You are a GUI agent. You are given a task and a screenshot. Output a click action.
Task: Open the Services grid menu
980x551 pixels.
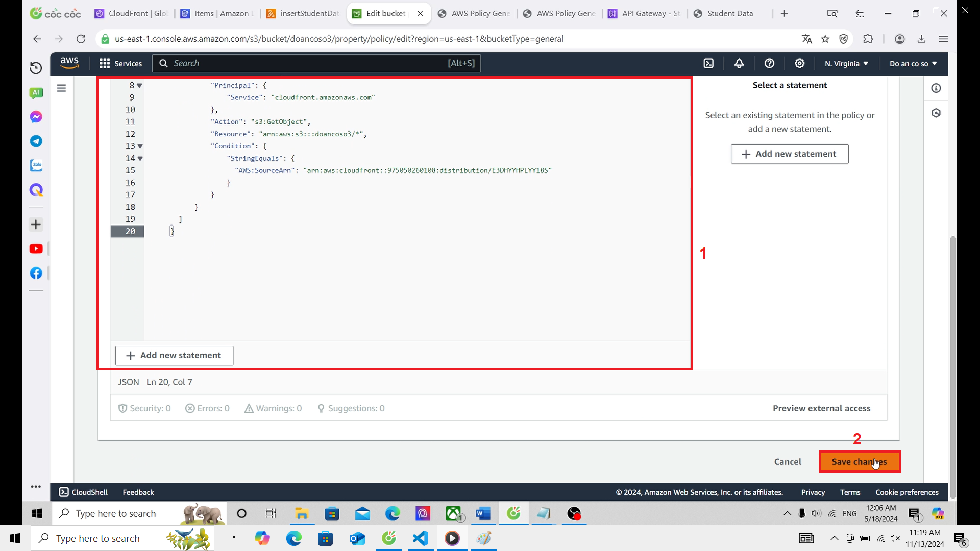tap(105, 63)
